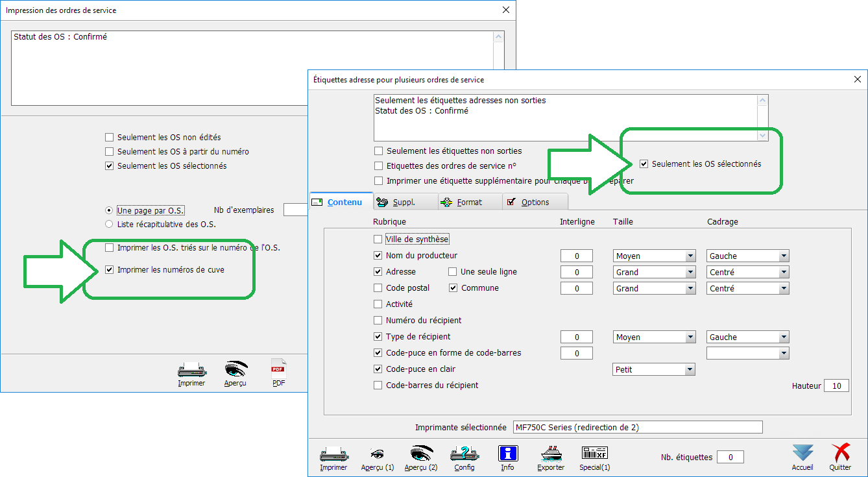Viewport: 868px width, 477px height.
Task: Open Aperçu (2) preview icon
Action: pyautogui.click(x=421, y=454)
